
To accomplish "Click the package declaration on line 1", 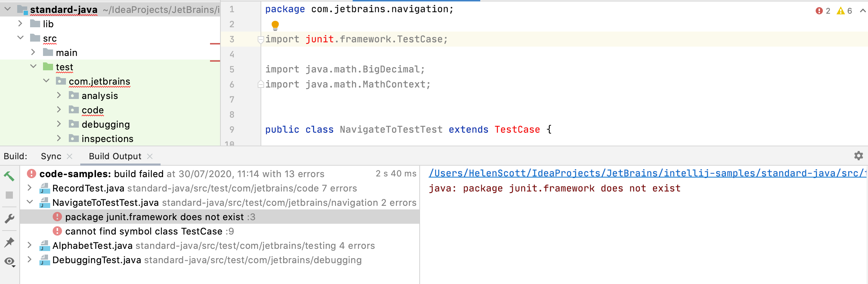I will pyautogui.click(x=359, y=9).
